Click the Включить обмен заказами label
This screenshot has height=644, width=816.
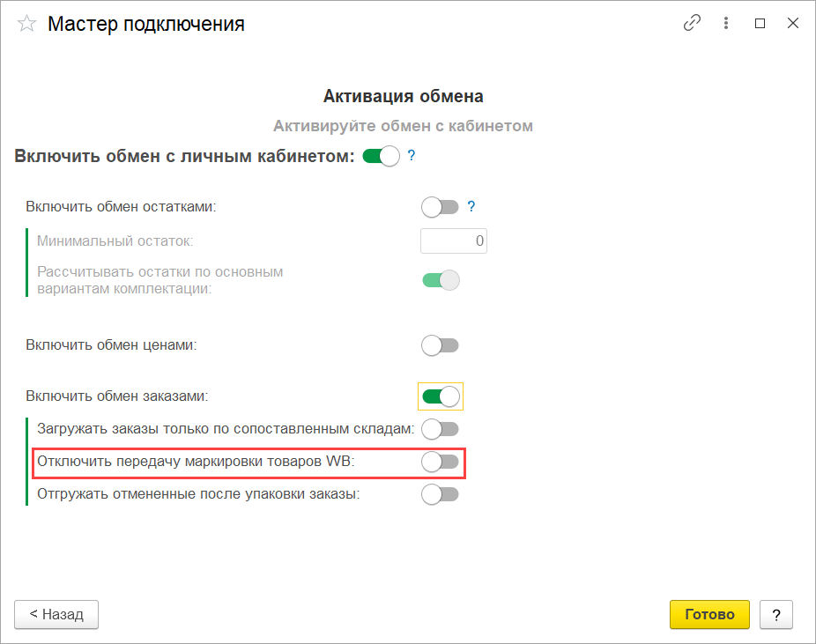click(x=117, y=396)
